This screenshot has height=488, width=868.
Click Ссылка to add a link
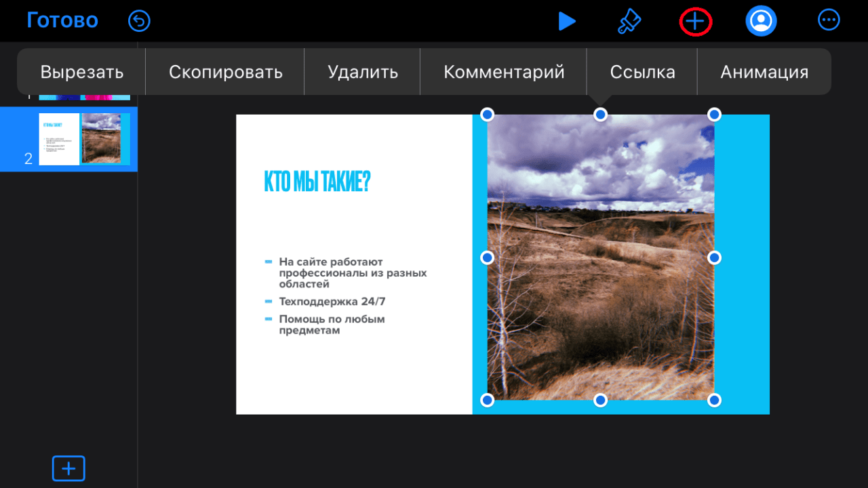[x=642, y=72]
